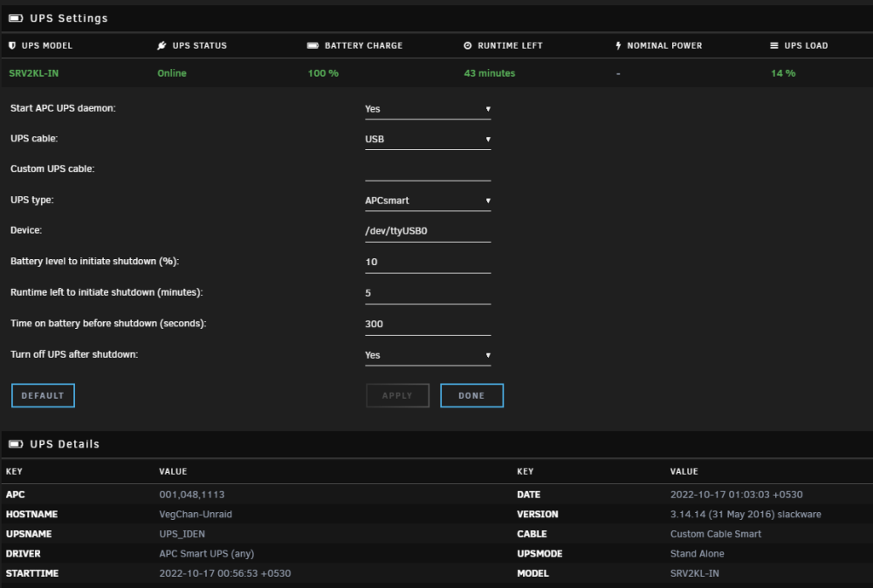Click the plug icon next to UPS STATUS
Image resolution: width=873 pixels, height=588 pixels.
tap(162, 45)
